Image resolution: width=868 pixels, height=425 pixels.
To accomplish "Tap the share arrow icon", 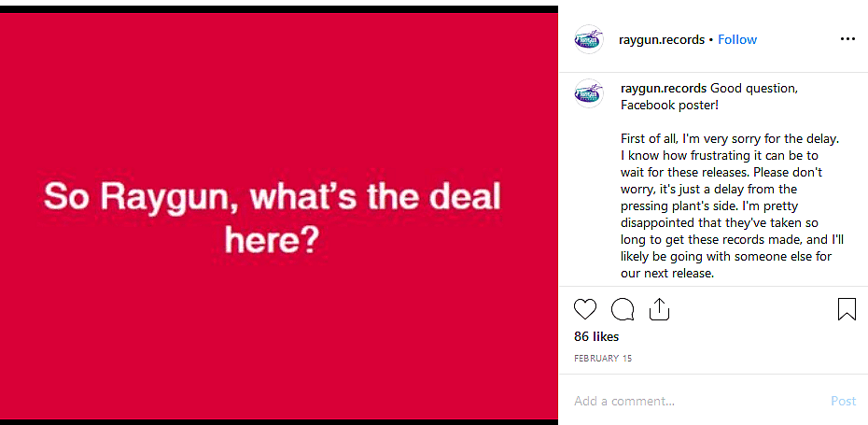I will (x=659, y=309).
